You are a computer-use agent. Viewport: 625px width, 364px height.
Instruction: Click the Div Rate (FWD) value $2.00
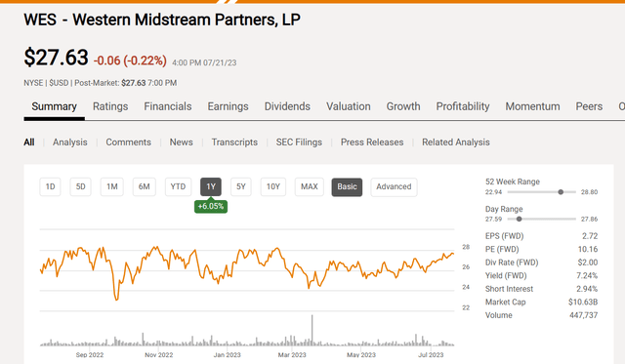pos(588,263)
